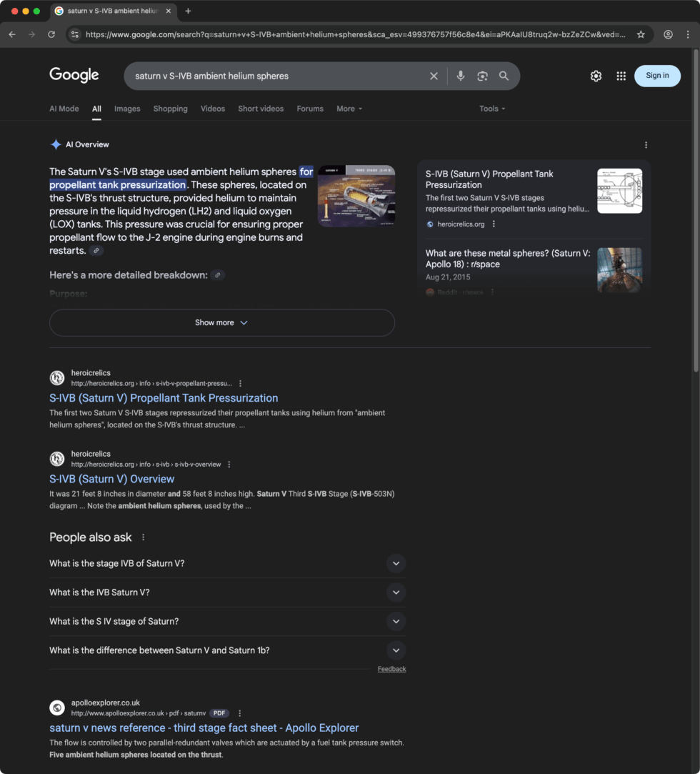Open the heroicrelics result's three-dot menu
This screenshot has width=700, height=774.
tap(240, 384)
